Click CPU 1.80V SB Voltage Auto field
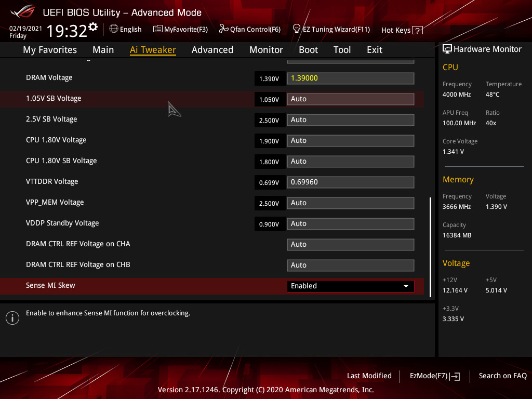532x399 pixels. (351, 162)
